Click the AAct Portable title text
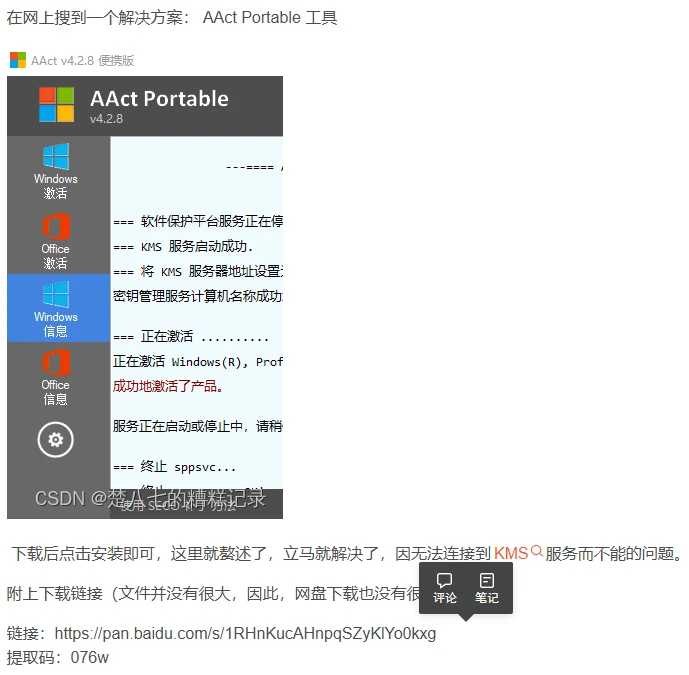The width and height of the screenshot is (689, 675). 159,98
